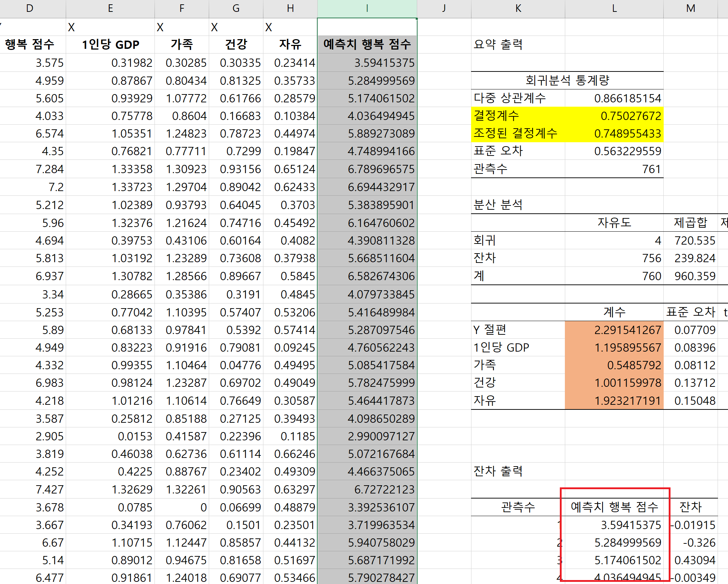Viewport: 728px width, 584px height.
Task: Click the empty cell I1 above the prediction header
Action: coord(367,27)
